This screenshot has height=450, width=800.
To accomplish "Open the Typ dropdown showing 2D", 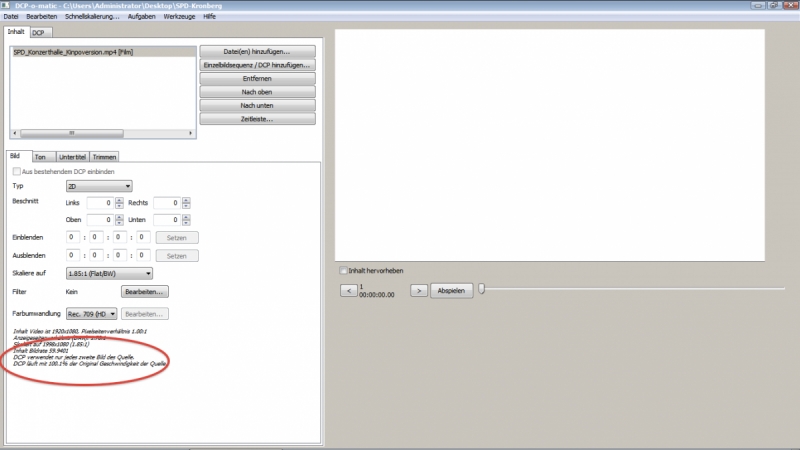I will pos(98,186).
